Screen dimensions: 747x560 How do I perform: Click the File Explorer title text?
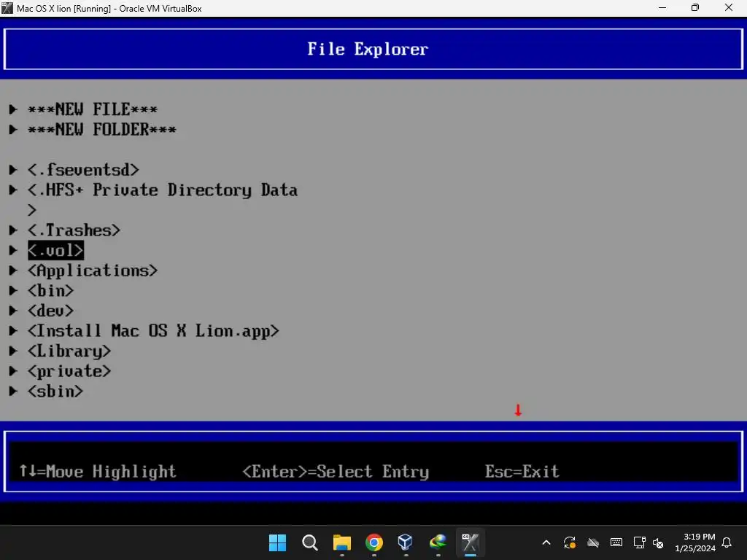click(x=368, y=49)
